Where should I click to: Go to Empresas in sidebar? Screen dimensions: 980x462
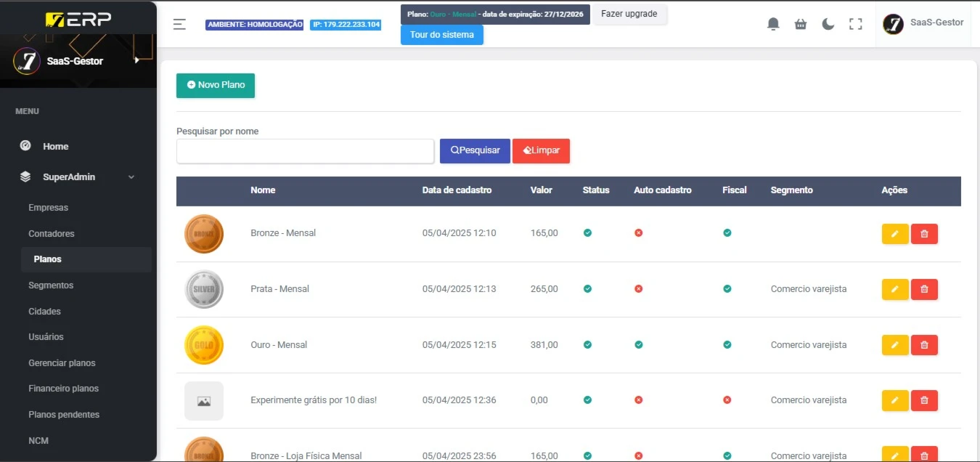(x=48, y=208)
